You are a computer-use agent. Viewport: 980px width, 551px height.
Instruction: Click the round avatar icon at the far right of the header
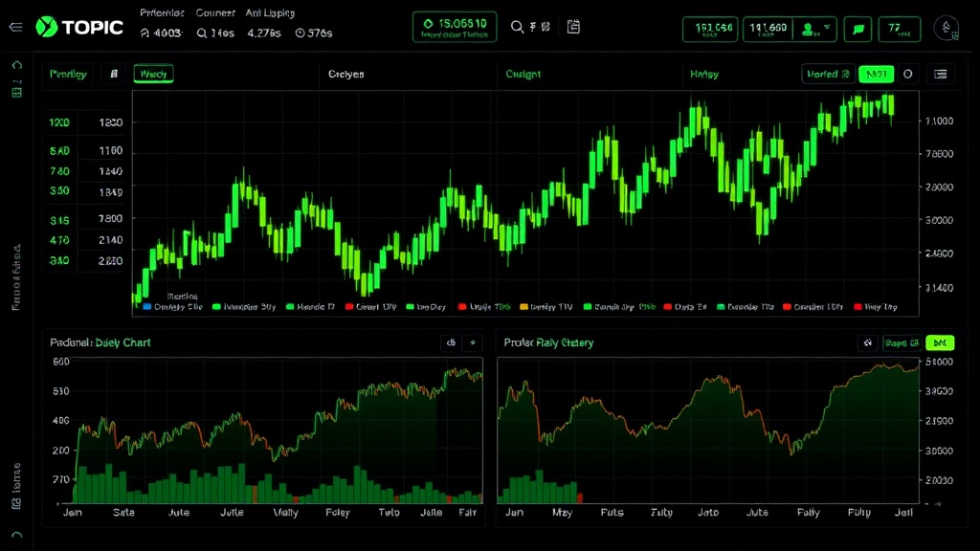point(947,28)
